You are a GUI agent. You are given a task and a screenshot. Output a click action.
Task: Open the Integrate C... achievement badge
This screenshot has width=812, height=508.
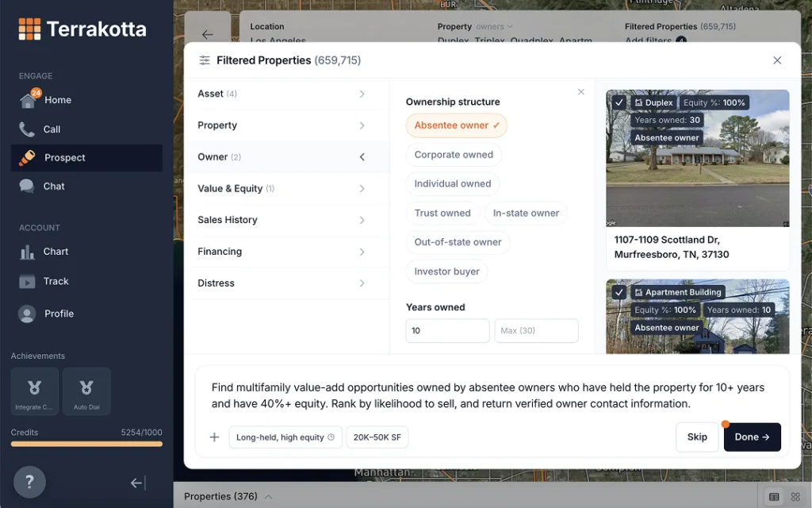pyautogui.click(x=35, y=391)
